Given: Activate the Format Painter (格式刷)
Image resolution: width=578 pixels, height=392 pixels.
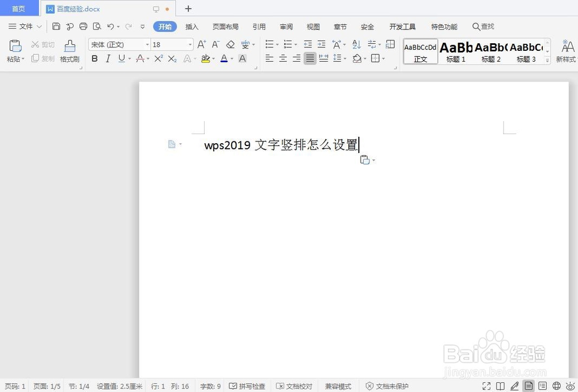Looking at the screenshot, I should tap(70, 51).
